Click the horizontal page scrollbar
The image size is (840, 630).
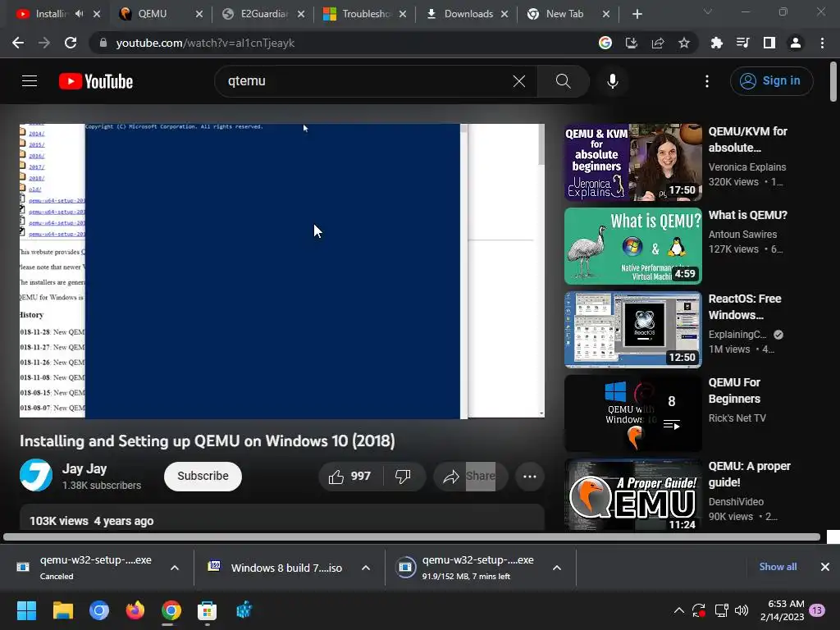[412, 536]
